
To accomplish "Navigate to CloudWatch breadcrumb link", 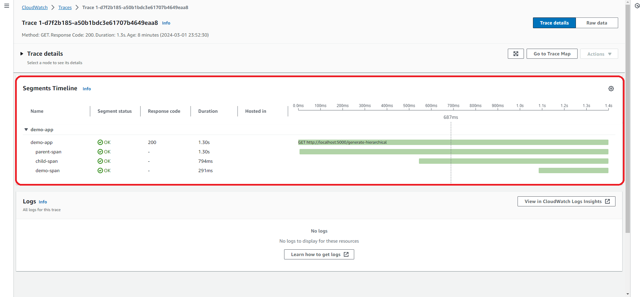I will click(35, 7).
